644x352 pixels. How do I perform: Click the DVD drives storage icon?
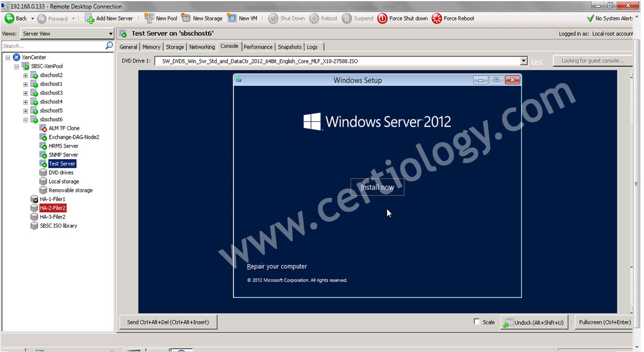pyautogui.click(x=43, y=172)
